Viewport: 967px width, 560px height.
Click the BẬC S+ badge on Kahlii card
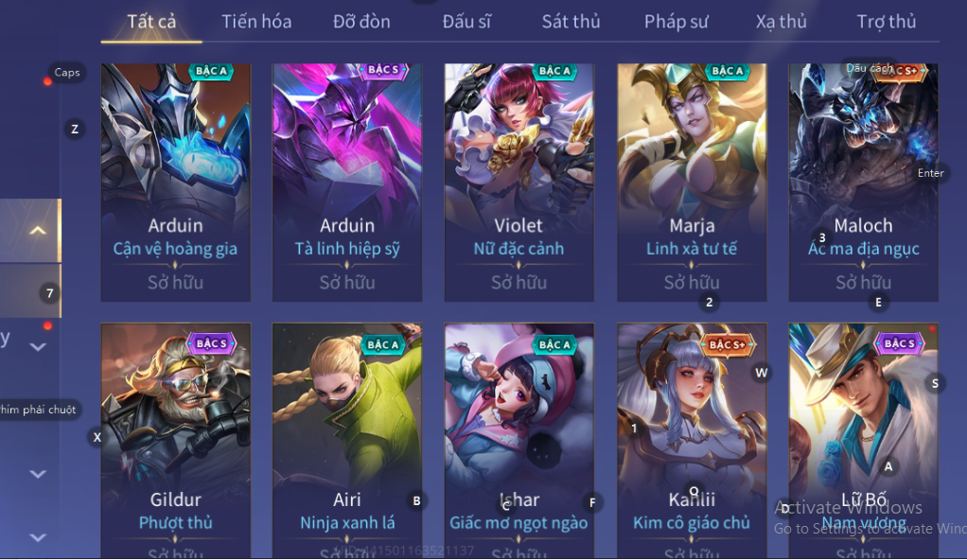pos(727,344)
